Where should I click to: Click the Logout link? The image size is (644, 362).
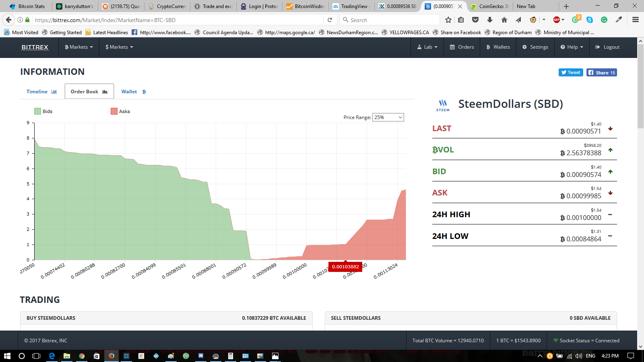coord(607,47)
